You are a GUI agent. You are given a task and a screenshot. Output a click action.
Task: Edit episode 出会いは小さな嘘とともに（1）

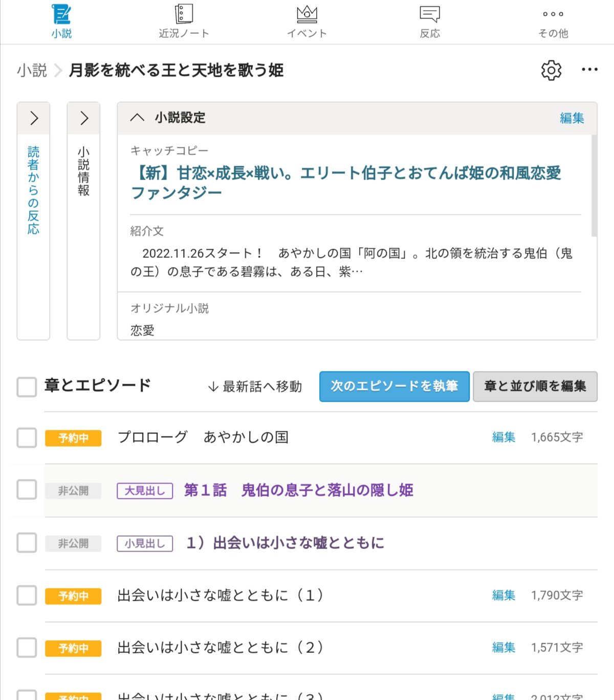click(503, 595)
